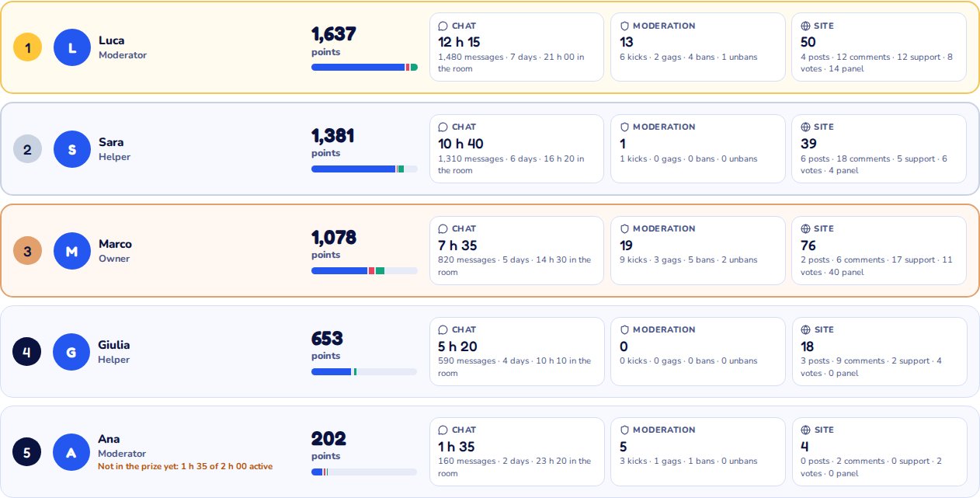This screenshot has width=980, height=498.
Task: Click the chat bubble icon in Giulia's row
Action: click(443, 329)
